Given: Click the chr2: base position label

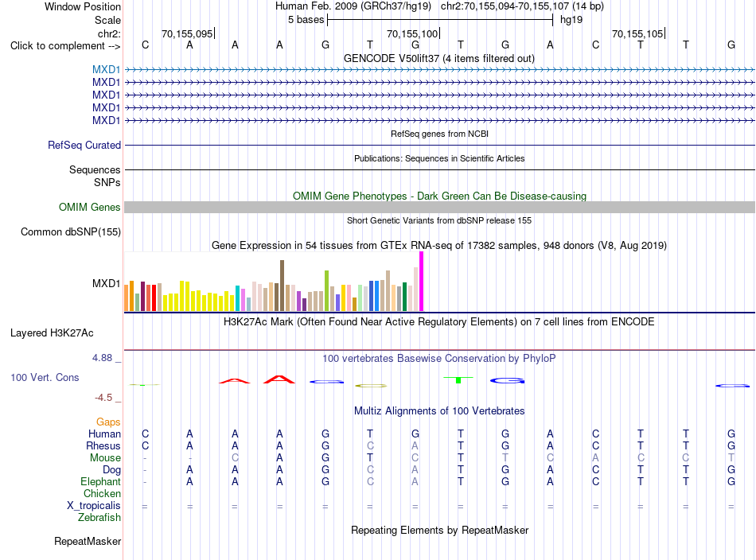Looking at the screenshot, I should point(109,33).
